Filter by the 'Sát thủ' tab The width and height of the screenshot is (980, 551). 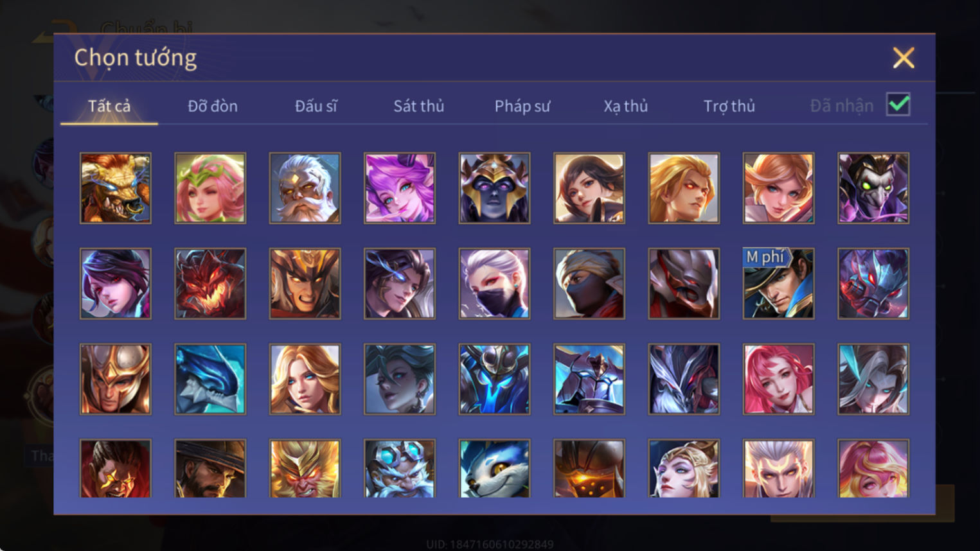419,106
